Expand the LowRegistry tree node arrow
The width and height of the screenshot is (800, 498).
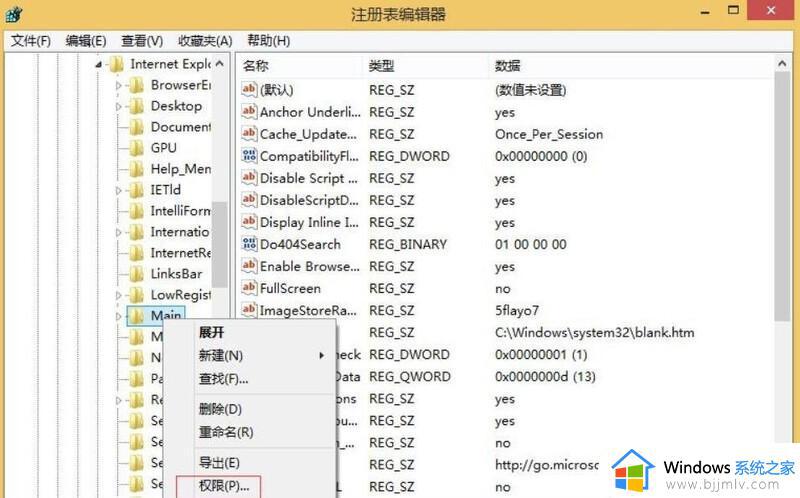point(118,295)
